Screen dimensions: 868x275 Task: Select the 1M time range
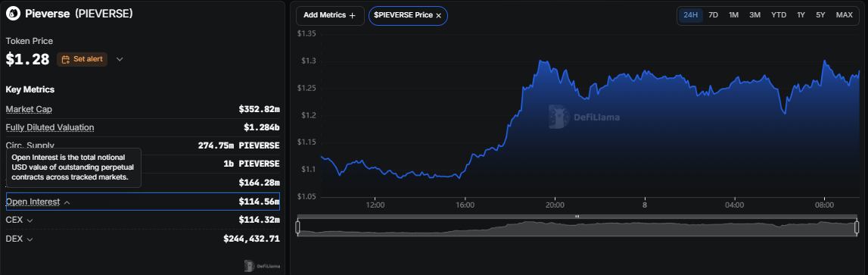point(733,15)
